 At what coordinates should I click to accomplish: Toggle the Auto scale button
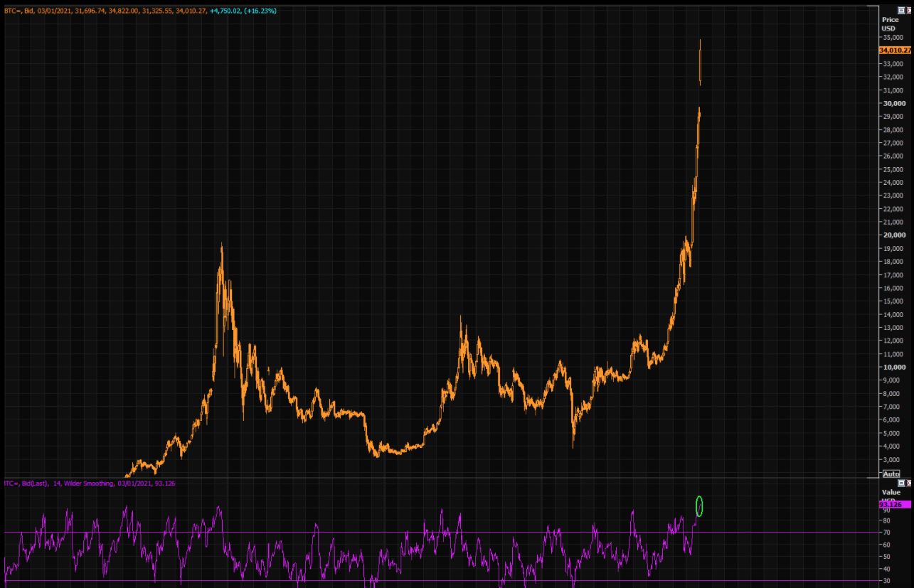[x=891, y=474]
